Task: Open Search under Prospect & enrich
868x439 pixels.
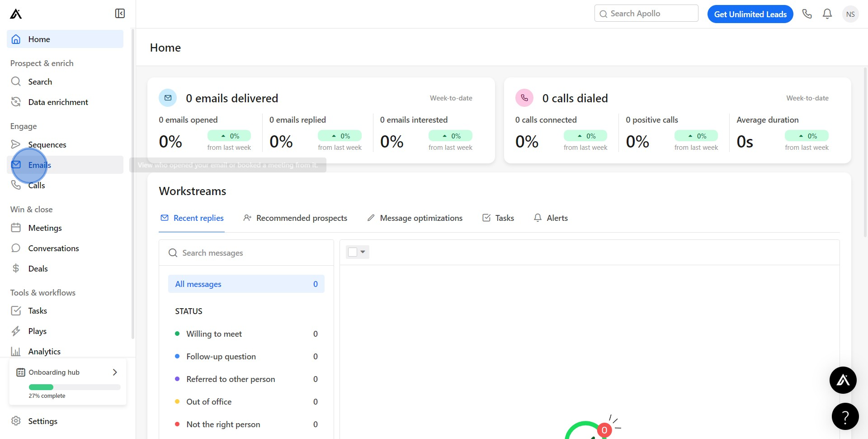Action: pos(65,81)
